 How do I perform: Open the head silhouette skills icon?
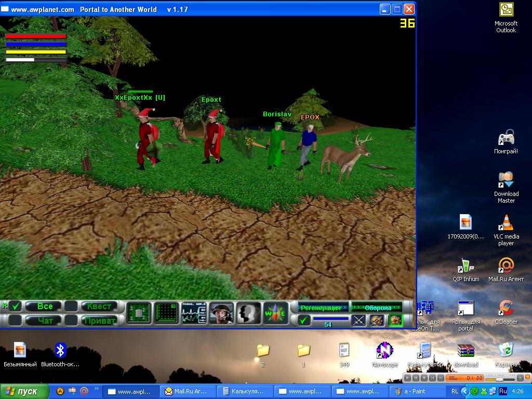coord(249,313)
